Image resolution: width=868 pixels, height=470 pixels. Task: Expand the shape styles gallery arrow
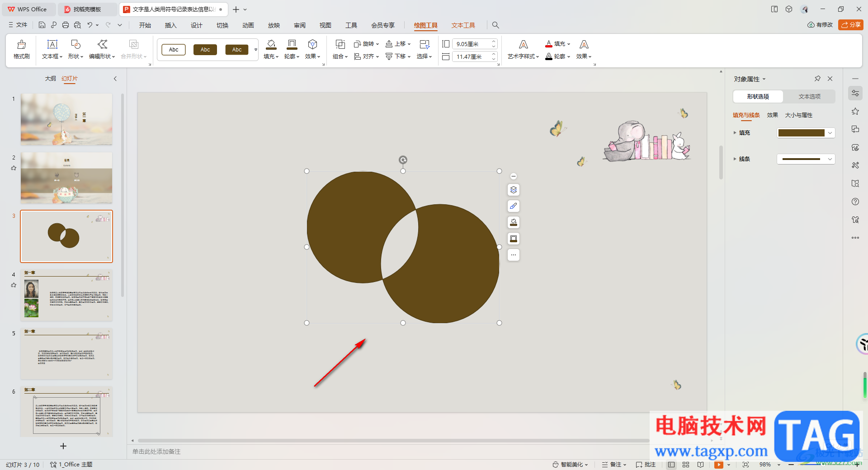pos(256,50)
